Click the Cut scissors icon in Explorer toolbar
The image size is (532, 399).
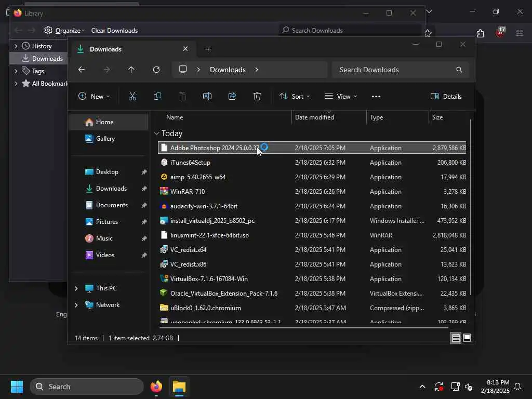(x=132, y=96)
